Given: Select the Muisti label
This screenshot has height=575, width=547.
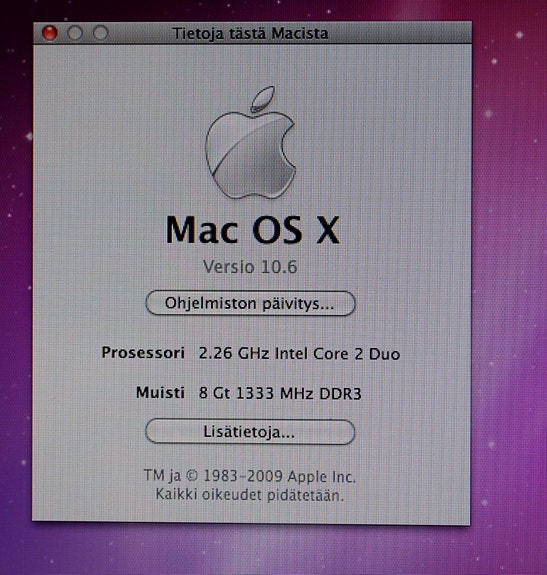Looking at the screenshot, I should coord(160,392).
